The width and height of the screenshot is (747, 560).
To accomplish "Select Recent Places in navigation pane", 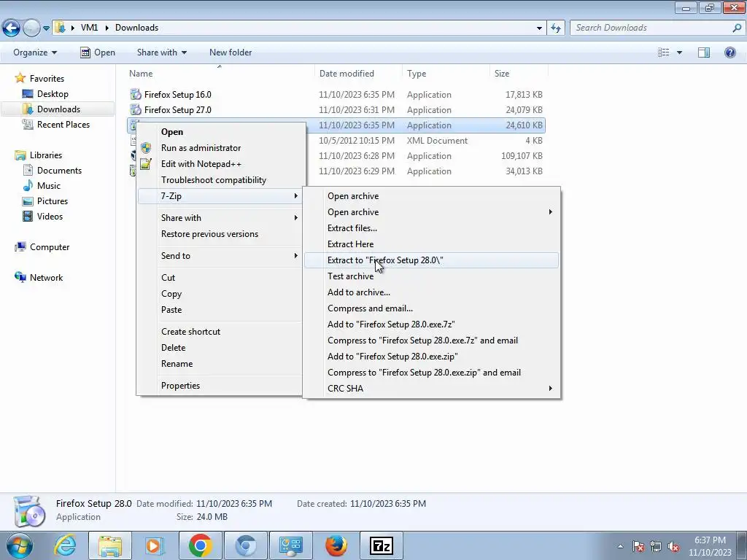I will point(63,124).
